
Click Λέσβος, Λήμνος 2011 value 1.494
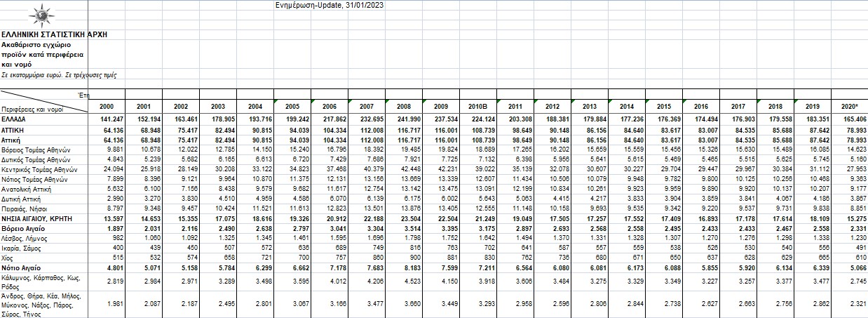pos(524,239)
